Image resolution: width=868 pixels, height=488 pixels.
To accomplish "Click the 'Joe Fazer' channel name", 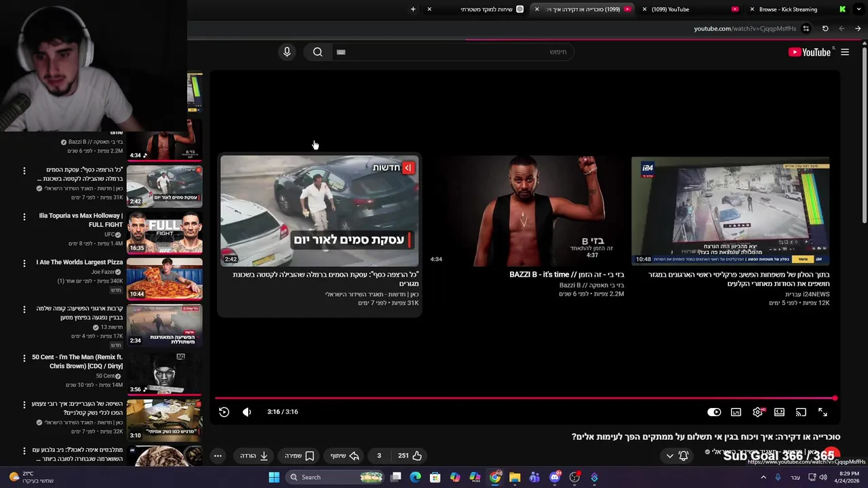I will (103, 272).
